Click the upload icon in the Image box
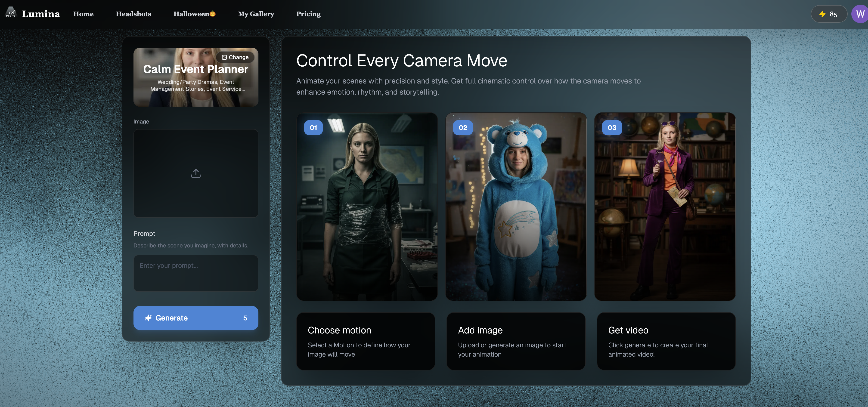868x407 pixels. pyautogui.click(x=196, y=173)
